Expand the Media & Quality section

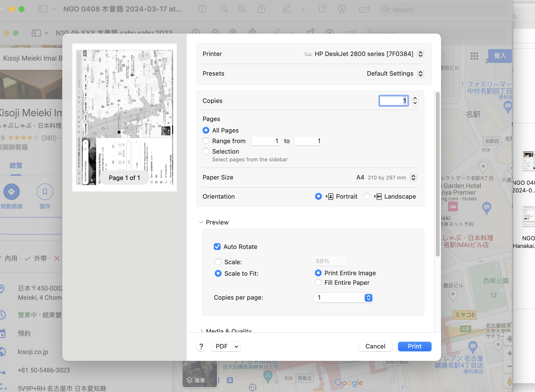[201, 330]
